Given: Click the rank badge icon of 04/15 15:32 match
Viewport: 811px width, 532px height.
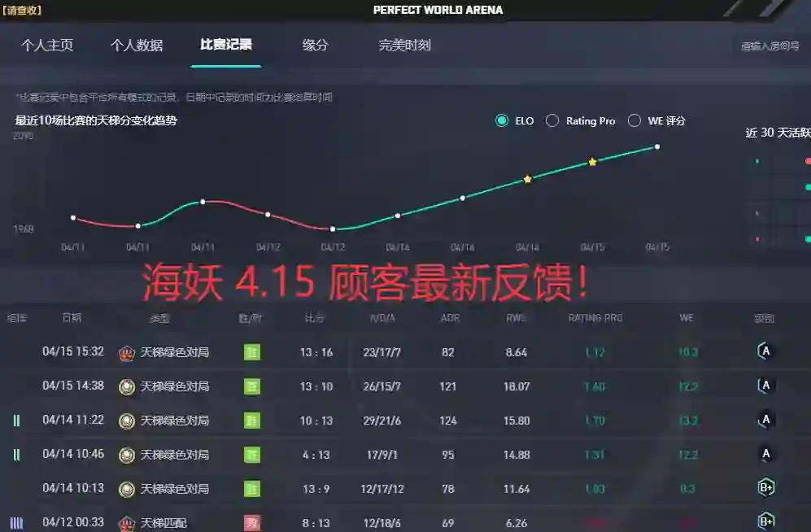Looking at the screenshot, I should click(127, 353).
